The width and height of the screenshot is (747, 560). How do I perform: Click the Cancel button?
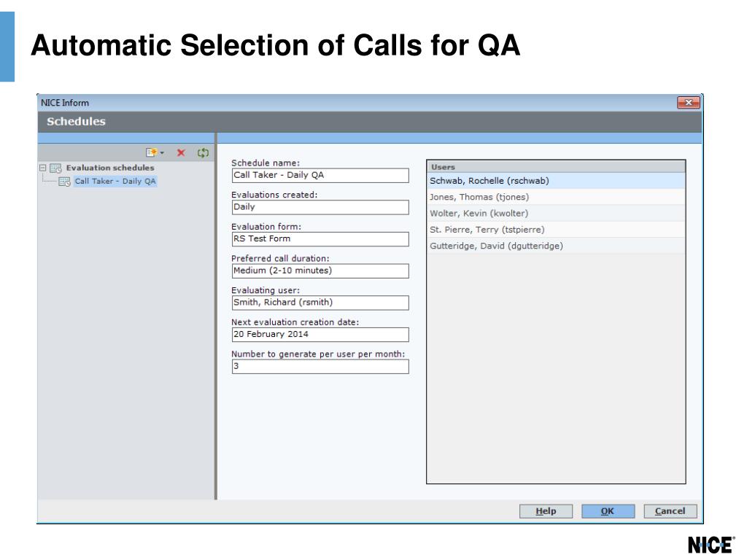(670, 511)
